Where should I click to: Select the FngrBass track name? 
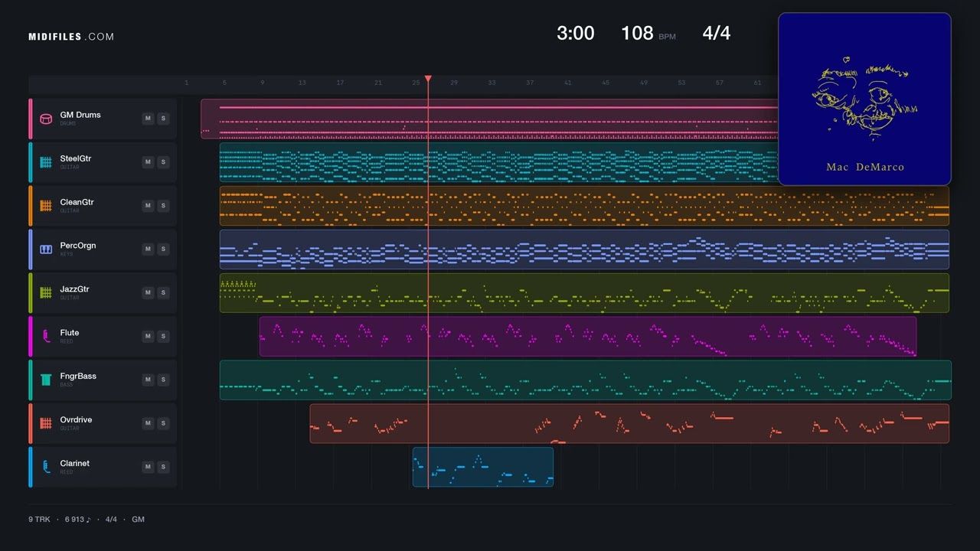point(78,377)
